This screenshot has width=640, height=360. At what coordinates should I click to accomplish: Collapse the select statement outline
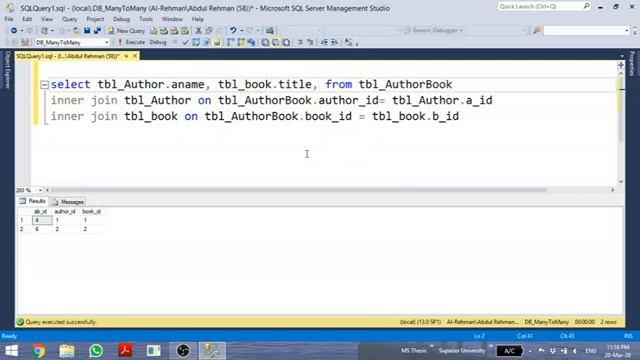coord(44,84)
